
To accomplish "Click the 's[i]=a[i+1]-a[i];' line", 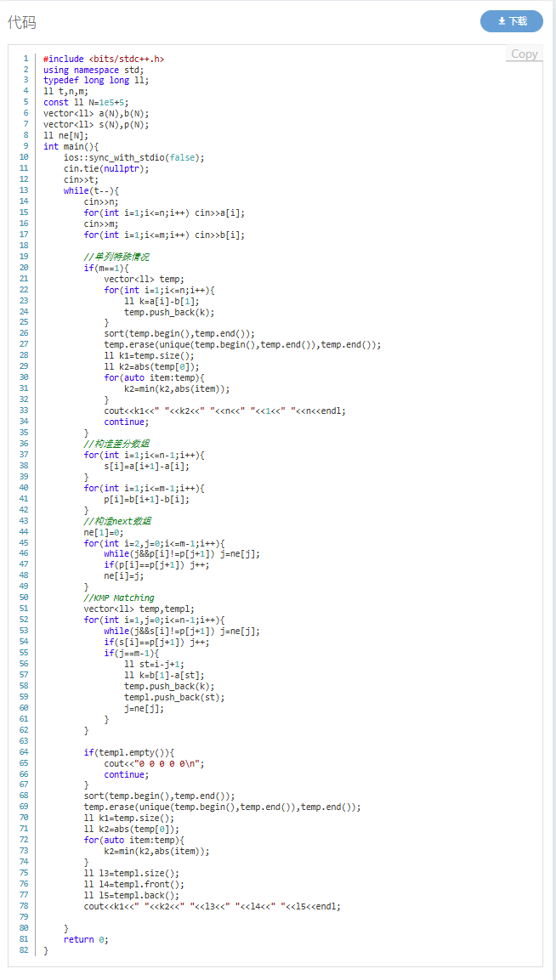I will (x=146, y=467).
